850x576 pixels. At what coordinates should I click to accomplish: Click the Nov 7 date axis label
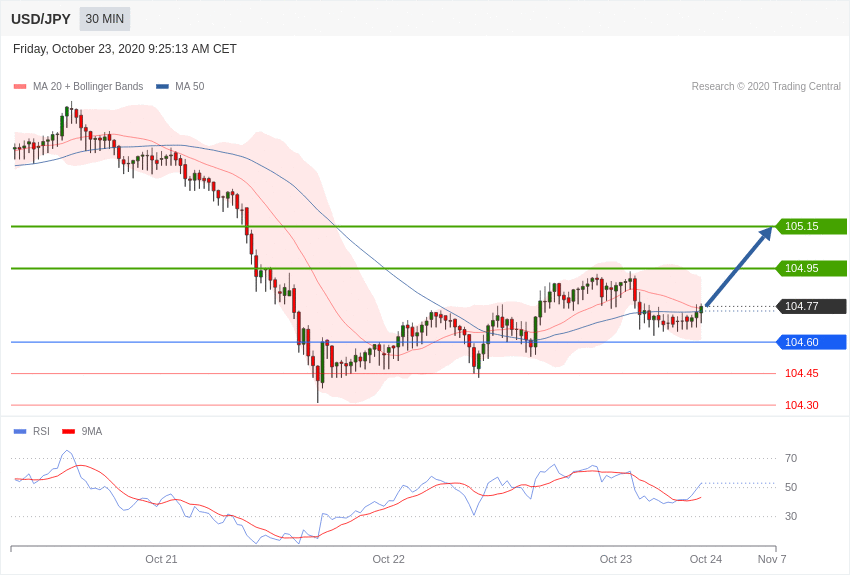point(772,559)
